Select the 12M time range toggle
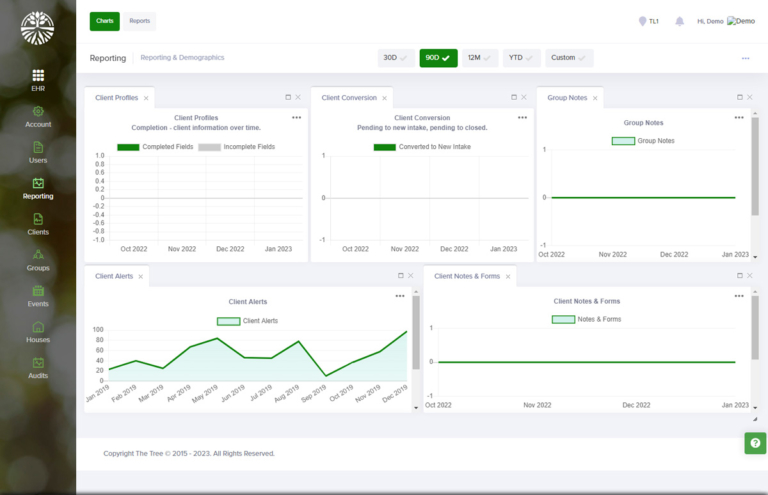The image size is (768, 495). (480, 58)
